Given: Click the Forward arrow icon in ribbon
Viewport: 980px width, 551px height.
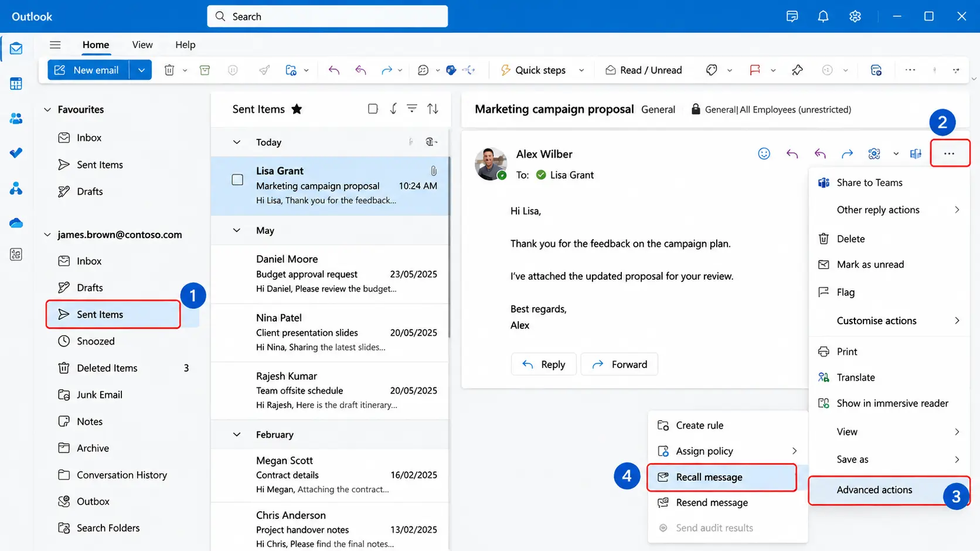Looking at the screenshot, I should click(x=387, y=70).
